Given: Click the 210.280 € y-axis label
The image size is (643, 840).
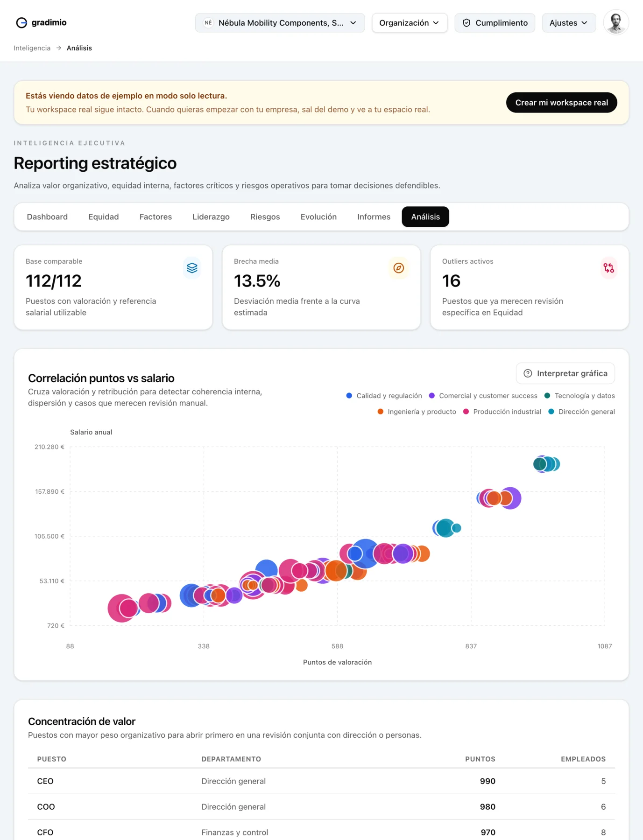Looking at the screenshot, I should pos(49,447).
